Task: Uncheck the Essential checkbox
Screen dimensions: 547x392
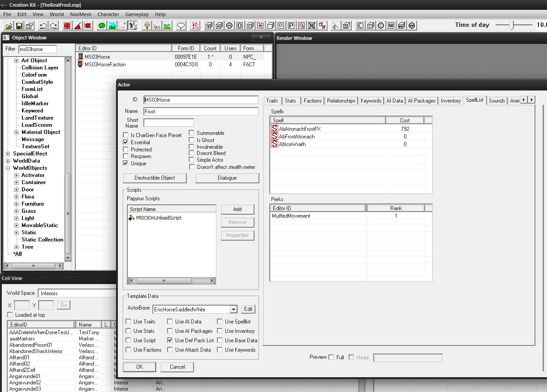Action: 126,142
